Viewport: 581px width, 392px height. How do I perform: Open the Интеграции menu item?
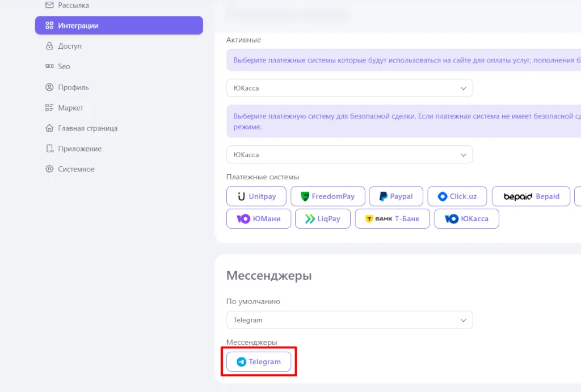[x=119, y=26]
